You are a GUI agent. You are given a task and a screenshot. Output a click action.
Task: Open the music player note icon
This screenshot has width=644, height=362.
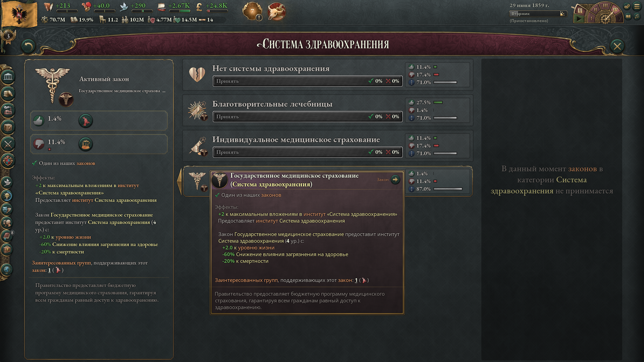click(x=637, y=16)
